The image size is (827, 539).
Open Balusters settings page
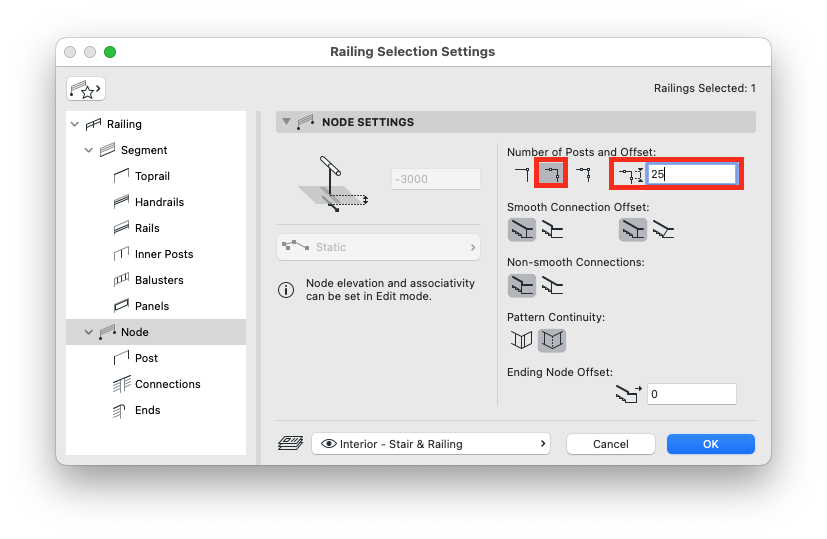[159, 280]
